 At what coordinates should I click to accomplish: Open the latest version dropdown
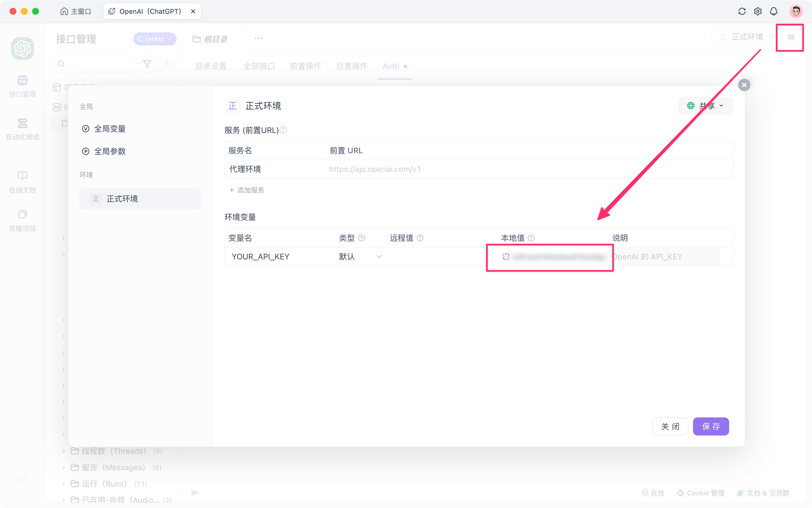[x=155, y=39]
